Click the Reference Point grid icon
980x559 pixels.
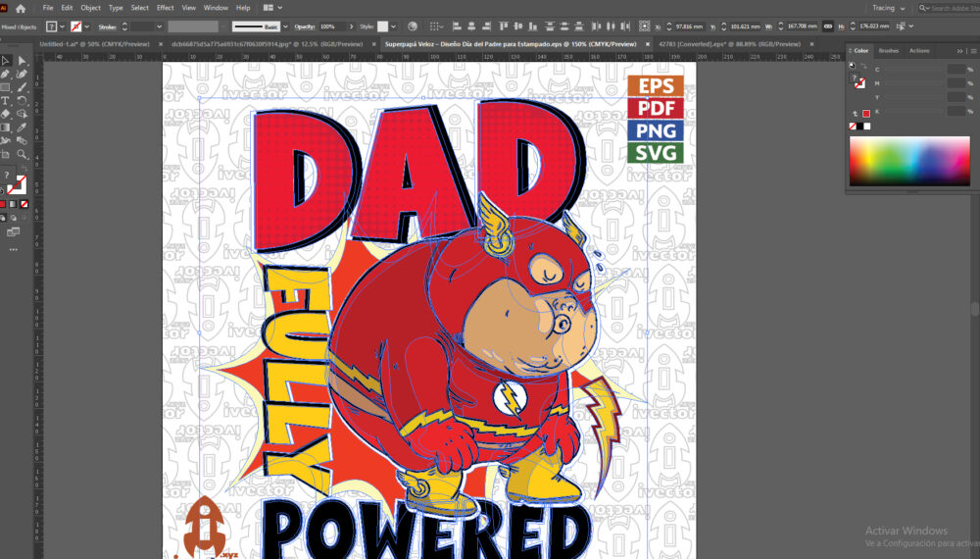click(645, 26)
